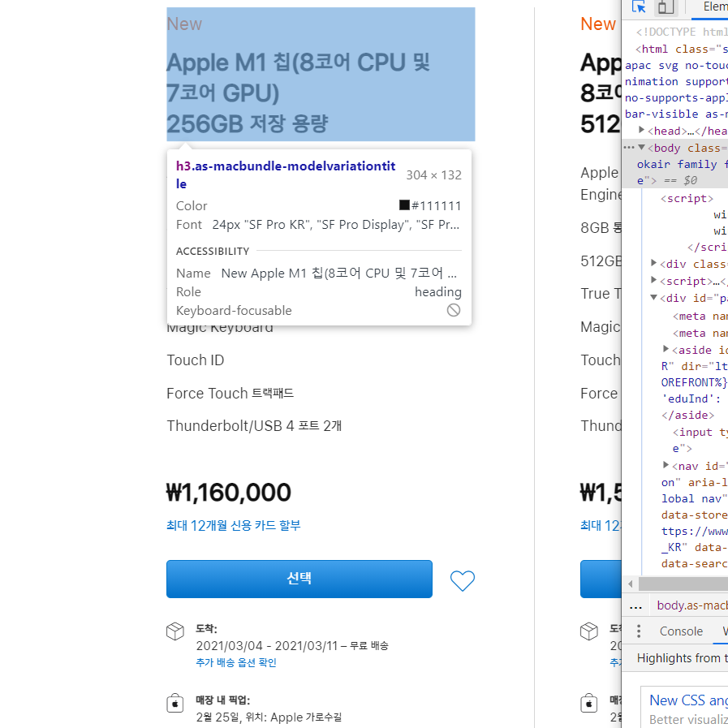Screen dimensions: 728x728
Task: Click the Thunderbolt/USB 4 포트 2개 text
Action: [x=254, y=426]
